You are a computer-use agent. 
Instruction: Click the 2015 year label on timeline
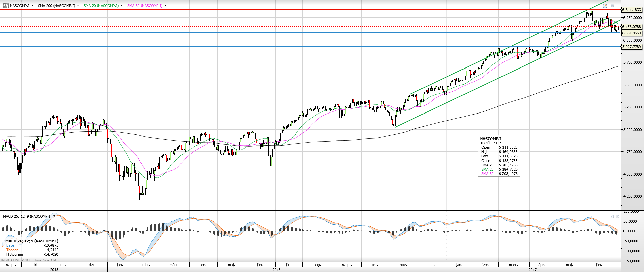[x=54, y=269]
